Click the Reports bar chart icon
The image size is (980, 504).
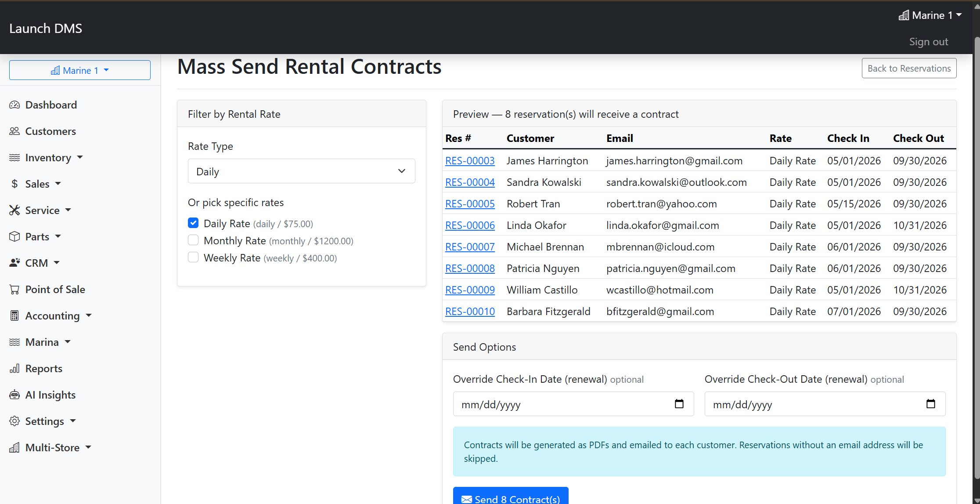point(14,369)
